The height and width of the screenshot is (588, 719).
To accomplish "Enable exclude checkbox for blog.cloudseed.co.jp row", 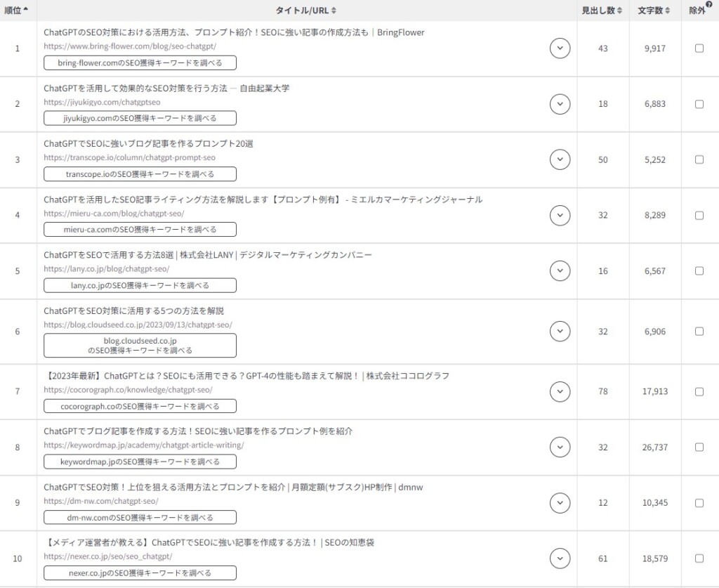I will [699, 331].
